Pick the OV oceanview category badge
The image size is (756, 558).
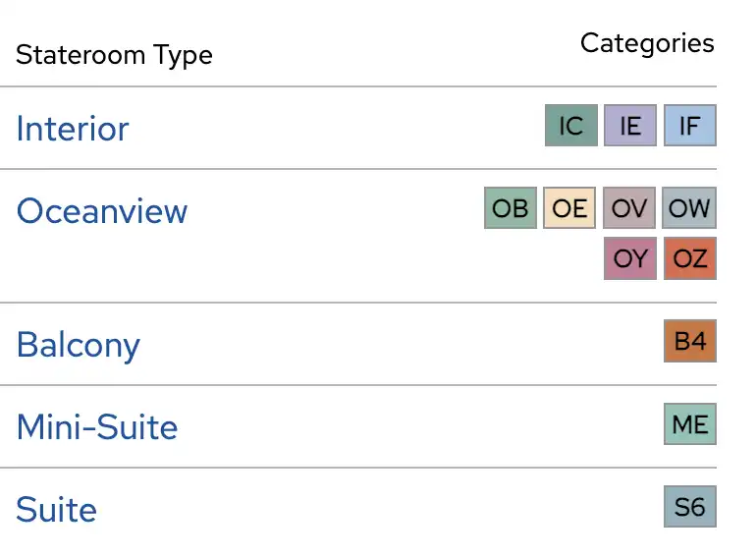click(629, 208)
